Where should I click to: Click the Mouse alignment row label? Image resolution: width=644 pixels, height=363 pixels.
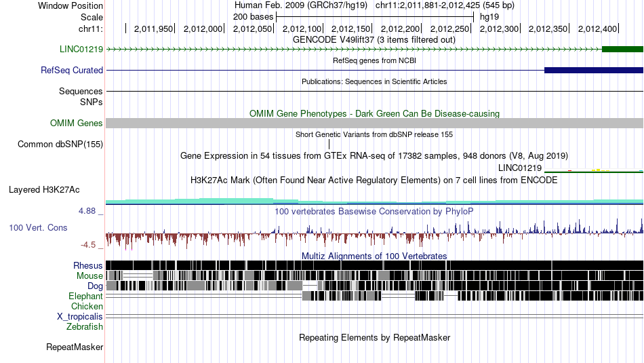tap(89, 276)
